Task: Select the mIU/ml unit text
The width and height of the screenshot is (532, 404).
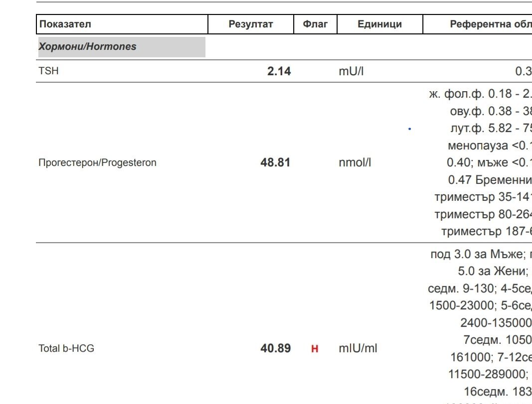Action: pyautogui.click(x=357, y=349)
